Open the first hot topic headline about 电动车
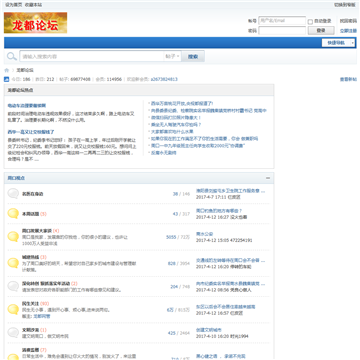Screen dimensions: 360x360 pos(27,106)
